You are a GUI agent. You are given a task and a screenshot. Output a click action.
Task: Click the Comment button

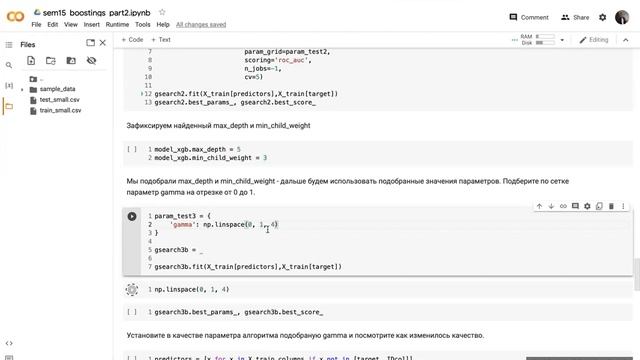[x=529, y=17]
